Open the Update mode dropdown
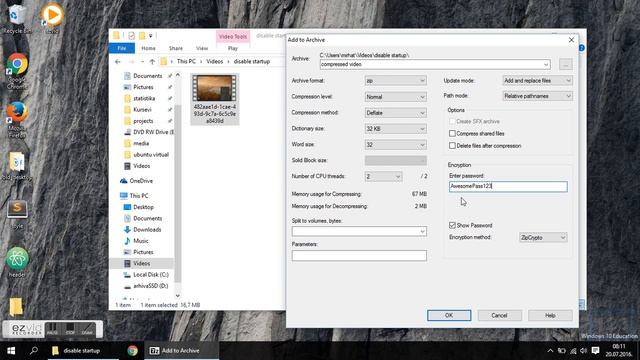The image size is (640, 360). (537, 81)
